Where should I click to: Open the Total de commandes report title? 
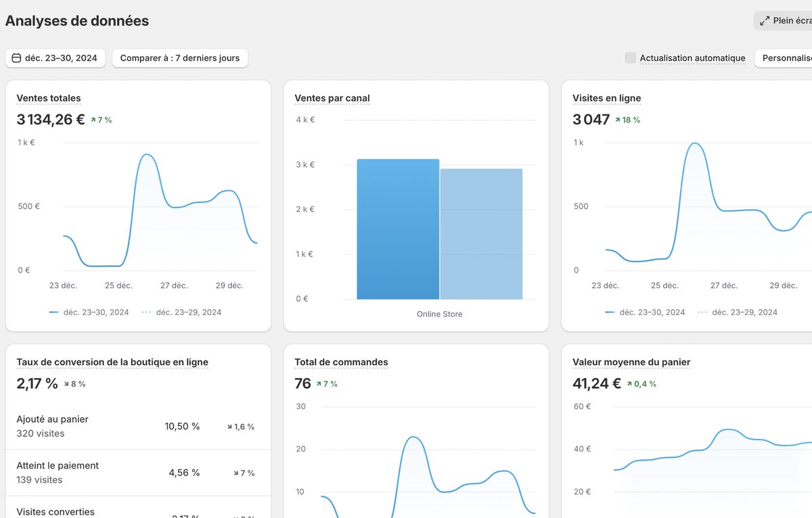[x=341, y=362]
